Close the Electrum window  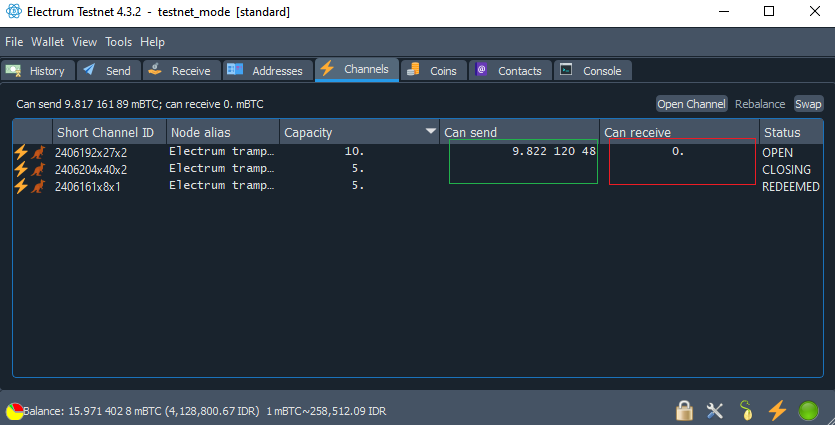pyautogui.click(x=815, y=11)
